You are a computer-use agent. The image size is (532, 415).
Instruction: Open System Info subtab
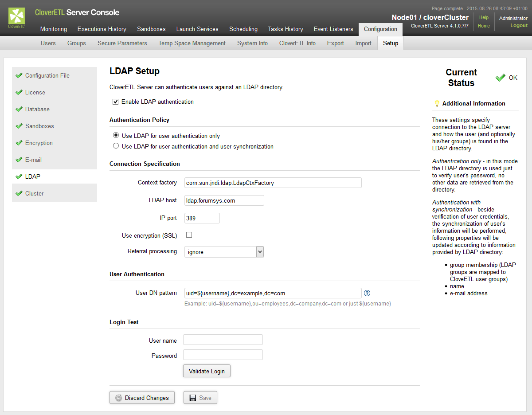point(252,43)
